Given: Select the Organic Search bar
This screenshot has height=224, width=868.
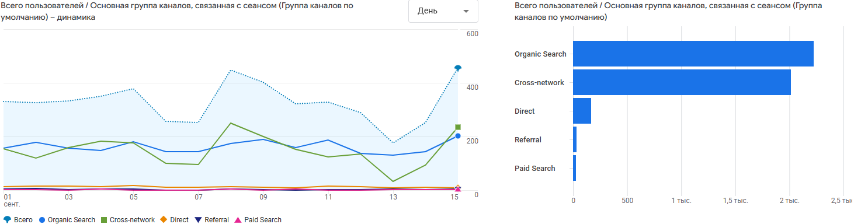Looking at the screenshot, I should pos(693,54).
